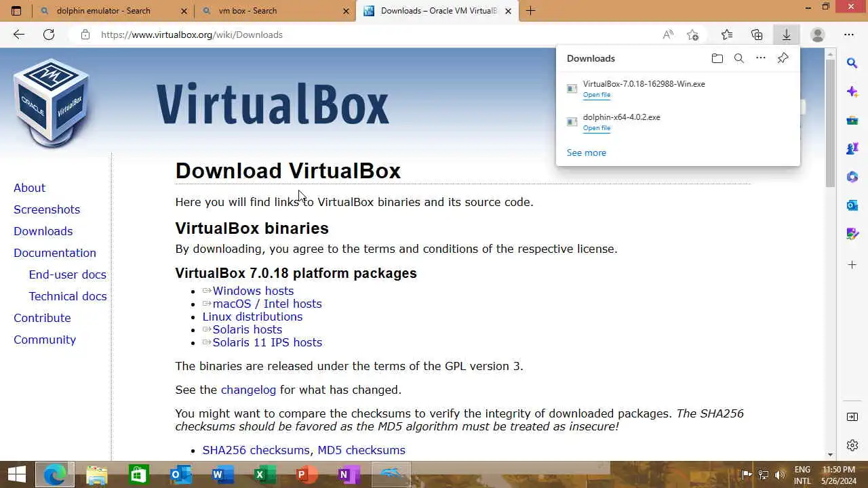Open file dolphin-x64-4.0.2.exe
The image size is (868, 488).
[597, 128]
